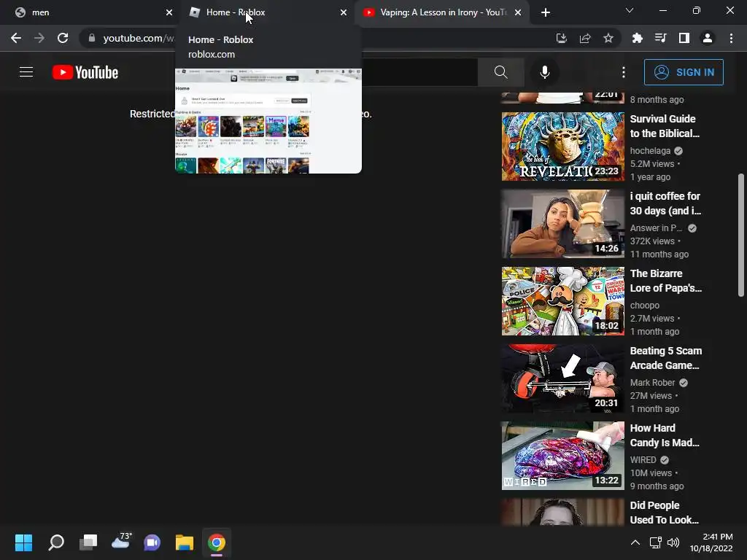Close the 'men' tab
Image resolution: width=747 pixels, height=560 pixels.
tap(169, 12)
